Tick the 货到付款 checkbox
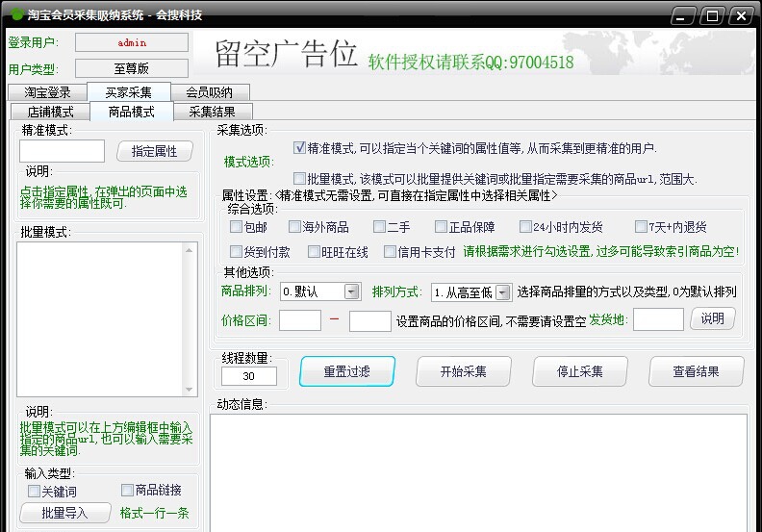This screenshot has width=762, height=532. [x=236, y=251]
